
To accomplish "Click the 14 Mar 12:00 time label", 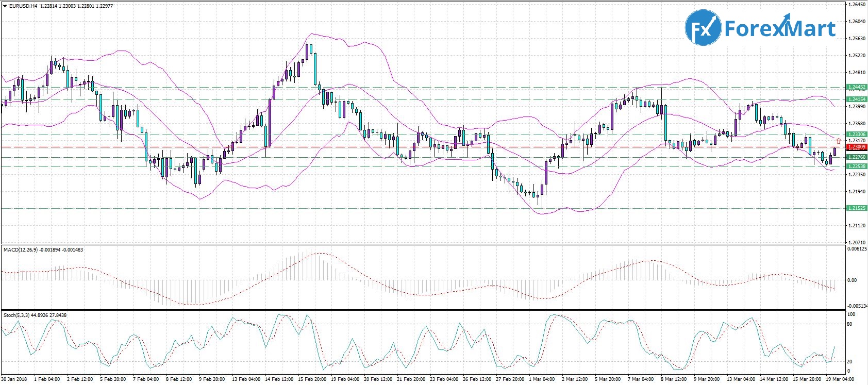I will [x=774, y=379].
